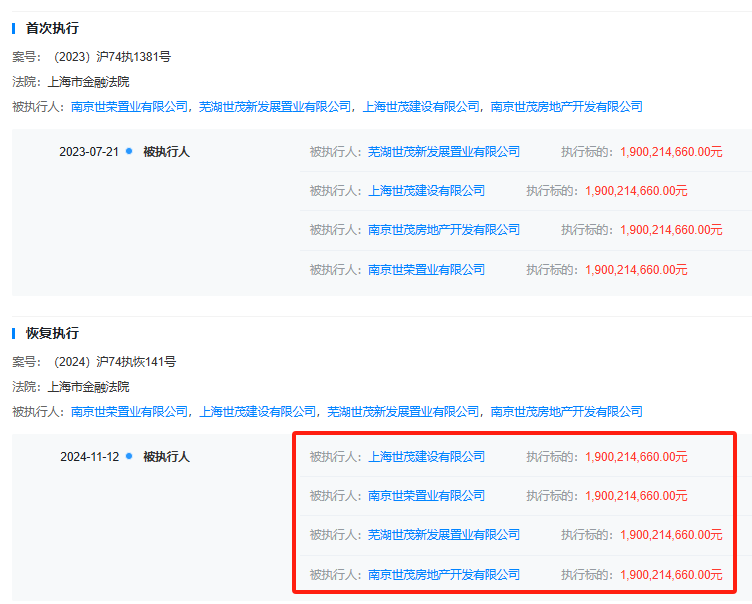Open 芜湖世茂新发展置业有限公司 in 恢复执行 party list
This screenshot has width=752, height=604.
tap(403, 412)
